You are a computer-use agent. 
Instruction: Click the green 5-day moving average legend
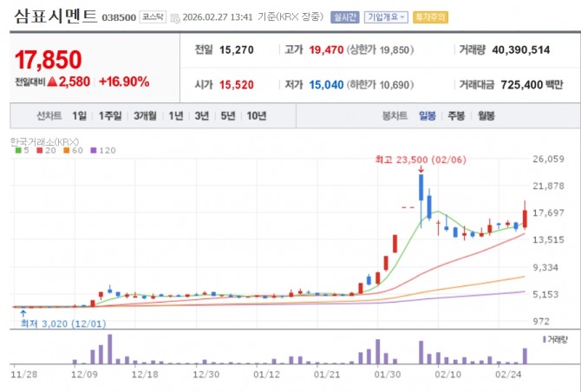(22, 150)
